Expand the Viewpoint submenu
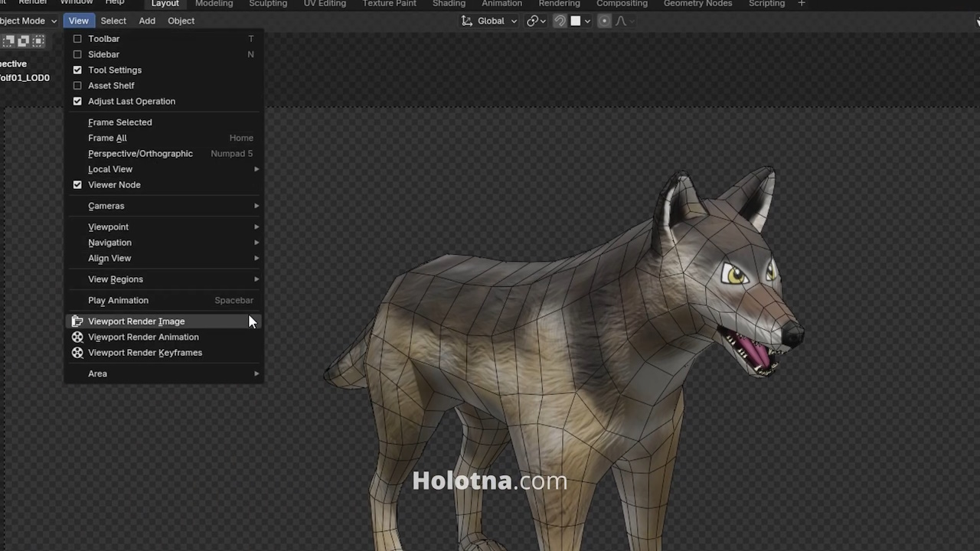This screenshot has width=980, height=551. click(163, 227)
